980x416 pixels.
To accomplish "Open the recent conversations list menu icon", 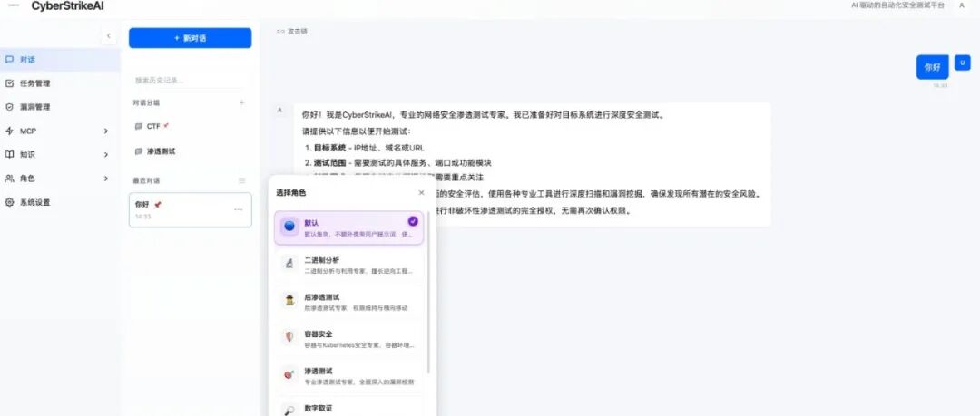I will 242,180.
